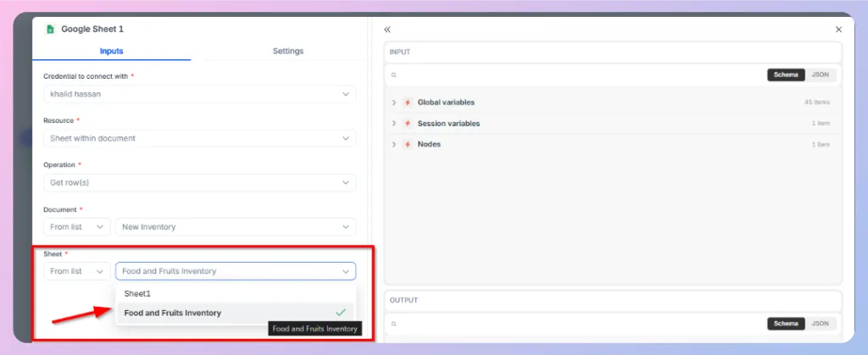Expand the Global variables tree row
The height and width of the screenshot is (355, 868).
pyautogui.click(x=393, y=103)
